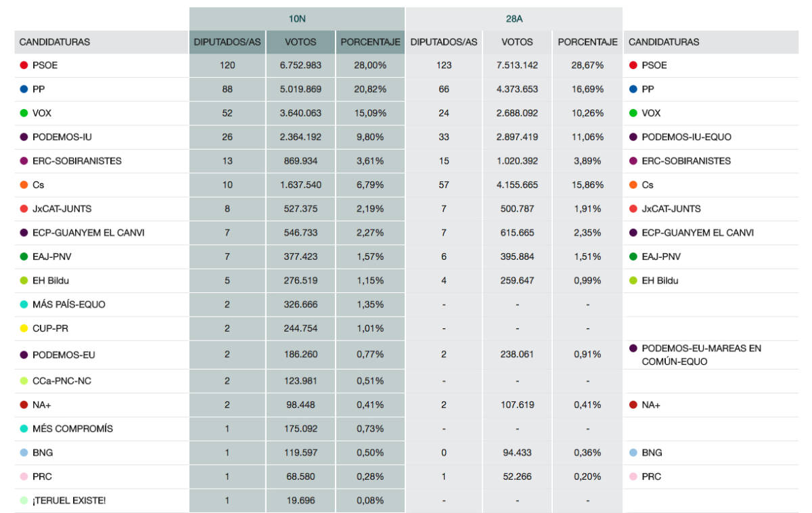Click the 28A DIPUTADOS/AS column header
The width and height of the screenshot is (812, 513).
click(444, 42)
